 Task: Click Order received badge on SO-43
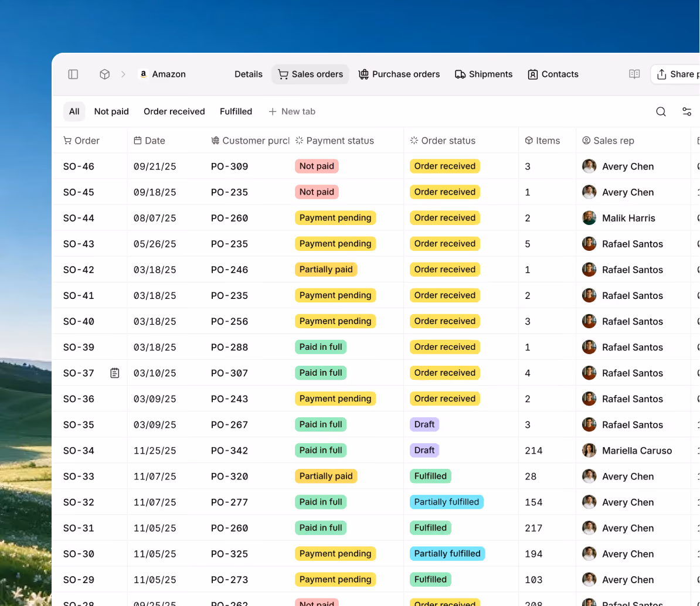[444, 244]
